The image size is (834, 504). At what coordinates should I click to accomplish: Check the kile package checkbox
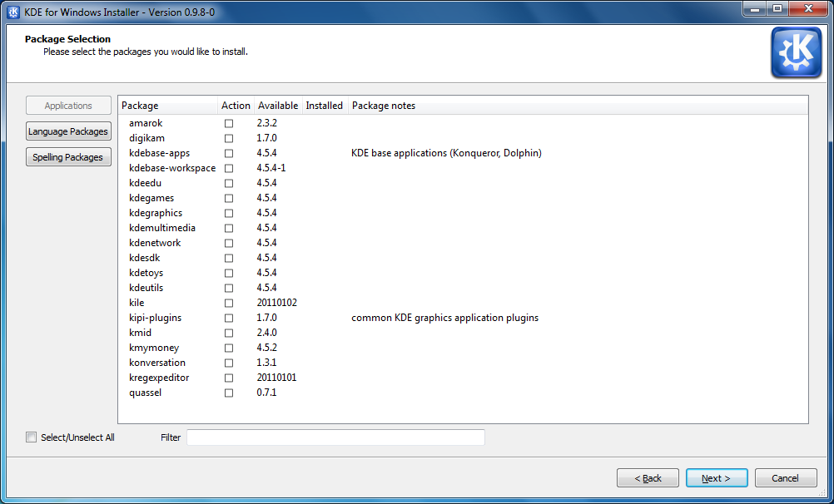229,303
